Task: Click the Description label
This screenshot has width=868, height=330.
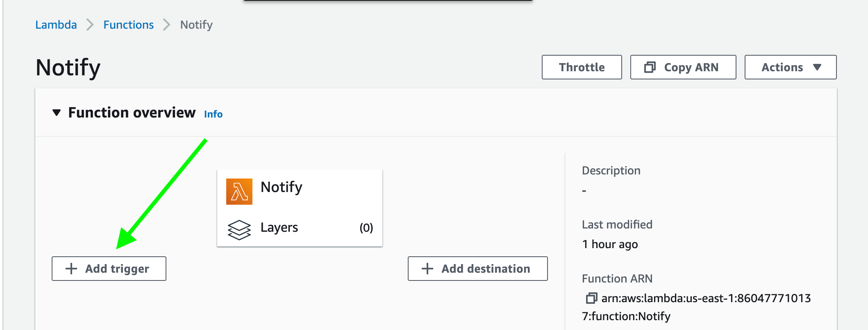Action: (611, 170)
